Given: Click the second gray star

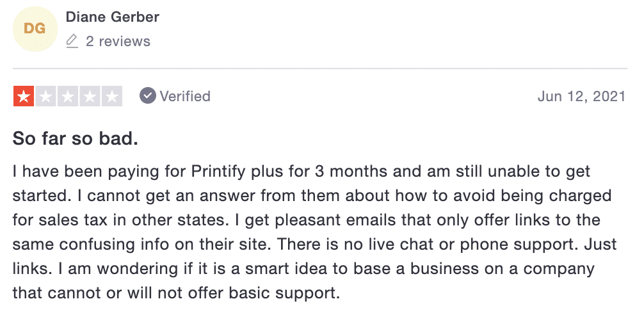Looking at the screenshot, I should [x=45, y=97].
